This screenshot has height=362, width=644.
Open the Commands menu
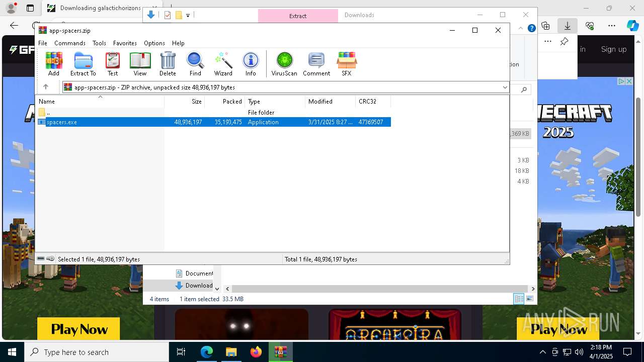70,43
